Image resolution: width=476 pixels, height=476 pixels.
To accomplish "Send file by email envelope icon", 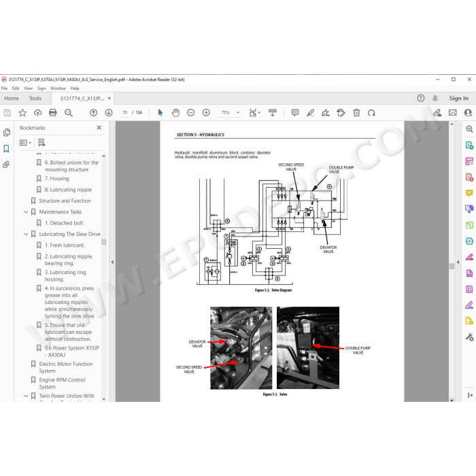I will pos(453,113).
